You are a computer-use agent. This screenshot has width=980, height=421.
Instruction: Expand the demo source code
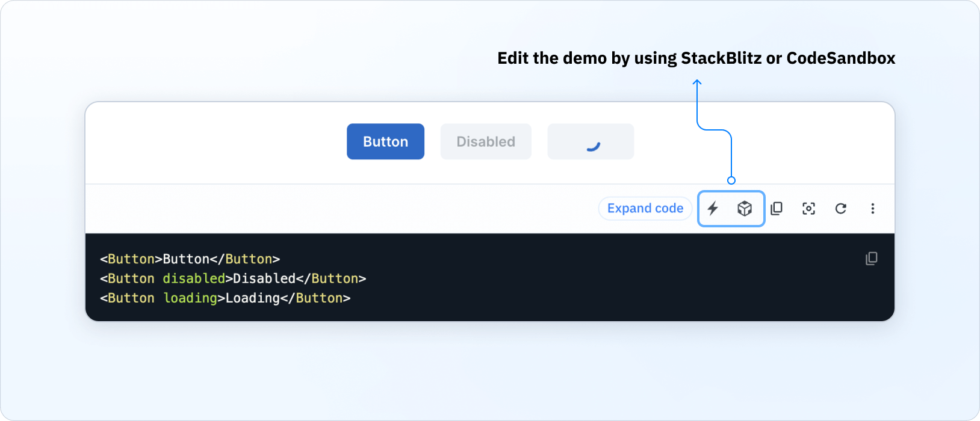645,208
